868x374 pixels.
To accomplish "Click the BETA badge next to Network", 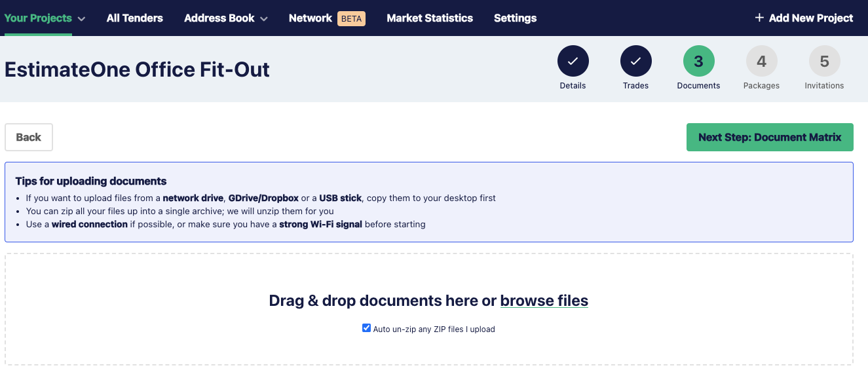I will point(352,18).
